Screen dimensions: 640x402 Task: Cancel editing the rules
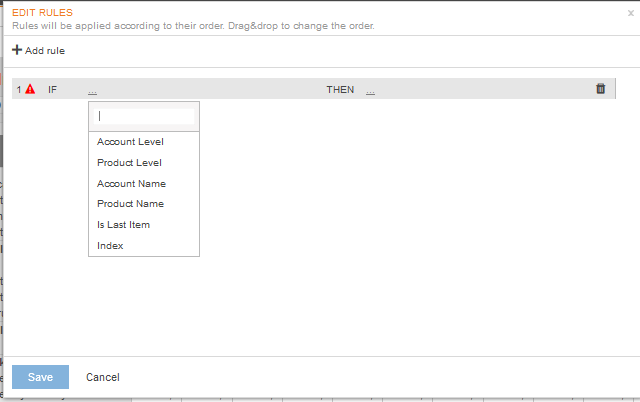(x=103, y=377)
